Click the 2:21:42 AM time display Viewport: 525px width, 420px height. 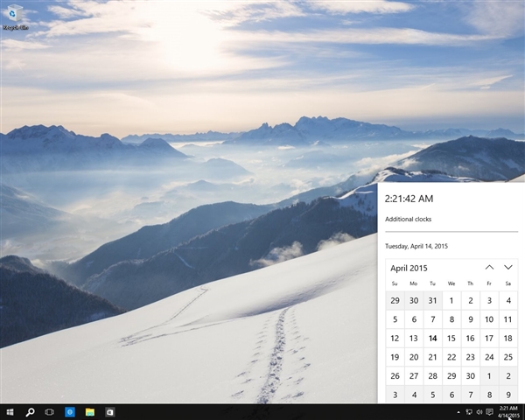pyautogui.click(x=409, y=199)
